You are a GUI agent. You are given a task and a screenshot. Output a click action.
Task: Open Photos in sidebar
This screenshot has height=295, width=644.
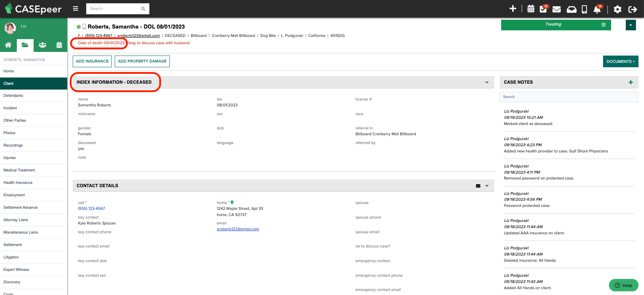34,133
